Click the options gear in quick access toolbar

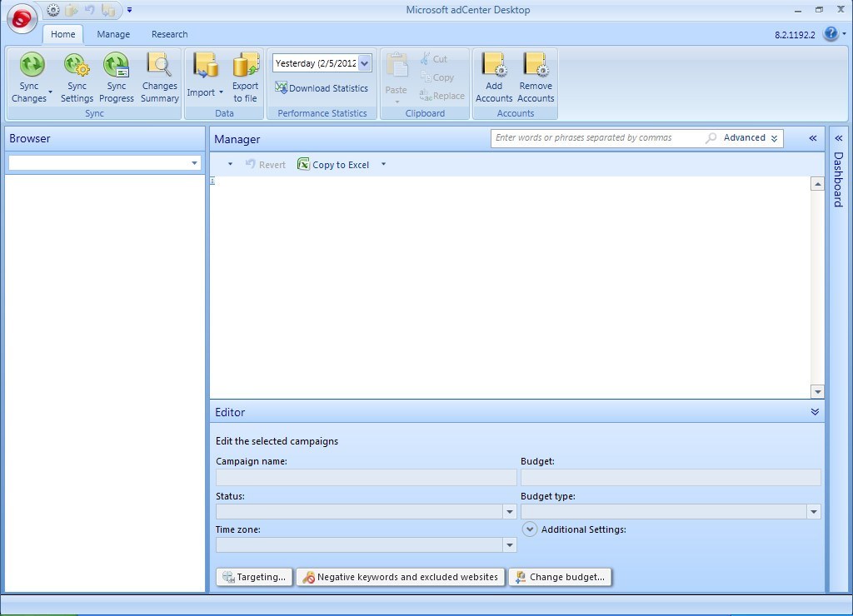52,10
